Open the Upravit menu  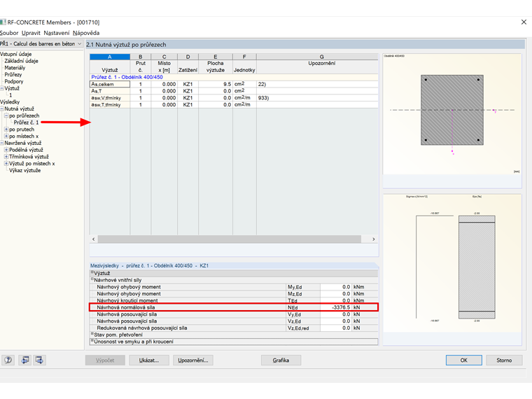[x=31, y=33]
